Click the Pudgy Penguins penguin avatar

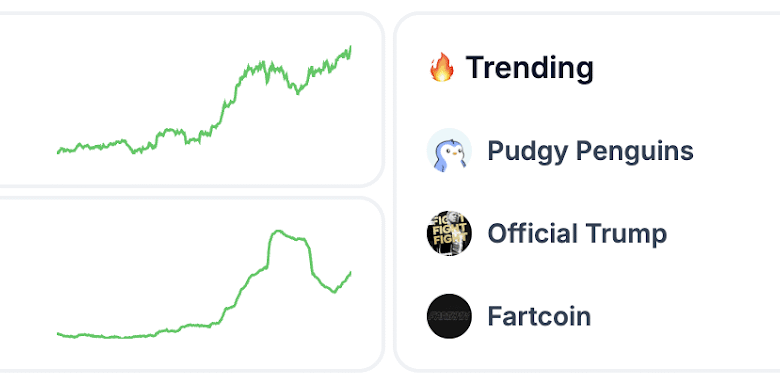[x=449, y=150]
